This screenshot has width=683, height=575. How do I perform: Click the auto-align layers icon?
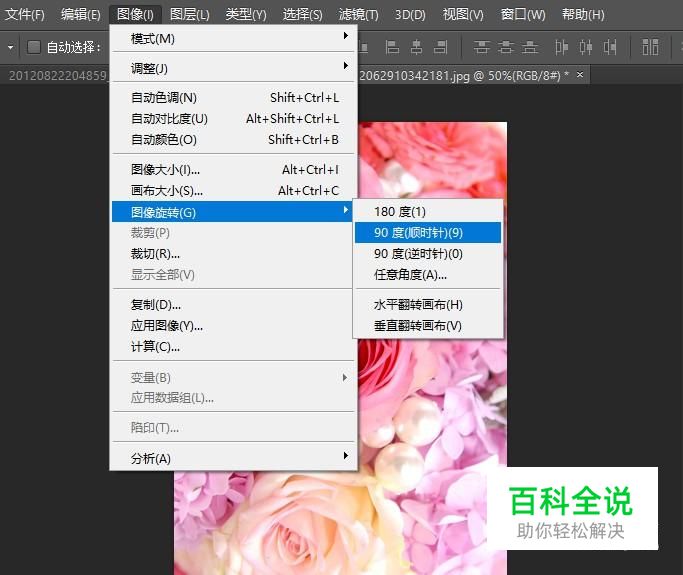pyautogui.click(x=650, y=47)
